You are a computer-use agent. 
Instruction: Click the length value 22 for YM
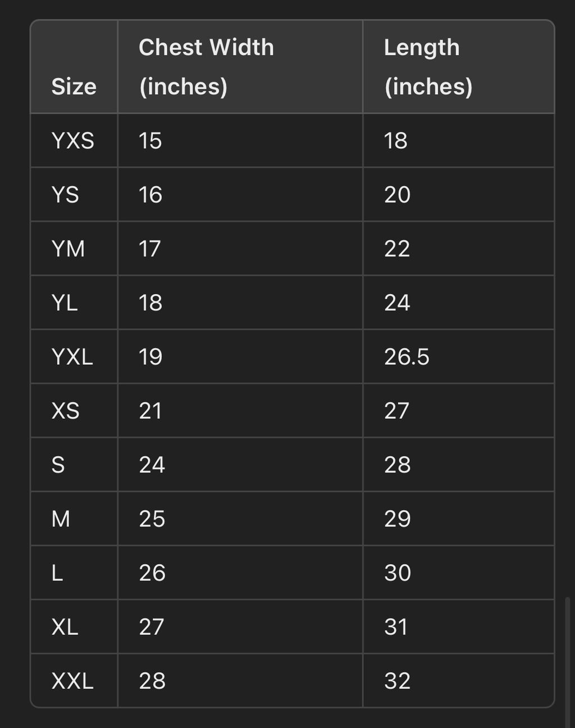tap(397, 249)
